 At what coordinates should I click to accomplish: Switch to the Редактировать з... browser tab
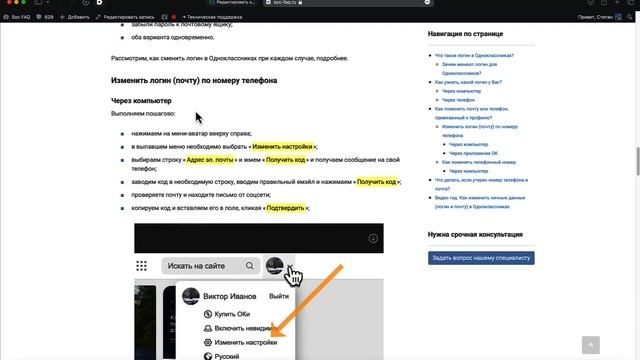pos(232,2)
